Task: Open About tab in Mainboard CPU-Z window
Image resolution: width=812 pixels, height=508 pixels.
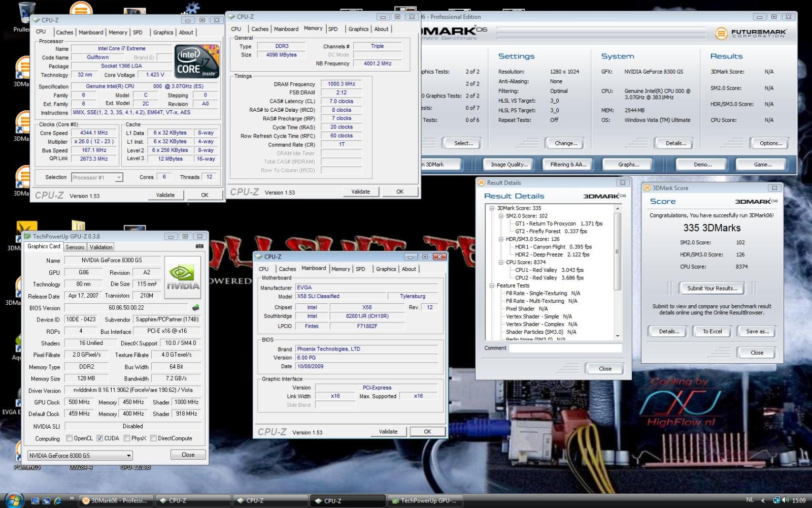Action: pos(409,269)
